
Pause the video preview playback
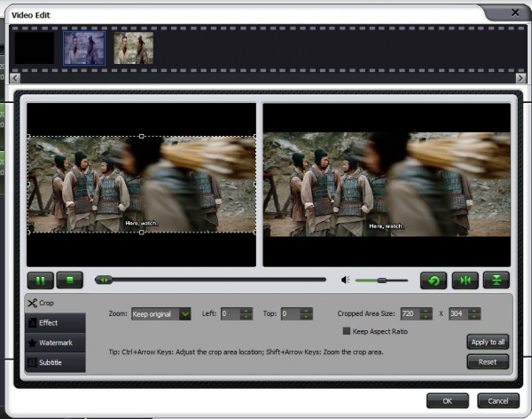41,281
